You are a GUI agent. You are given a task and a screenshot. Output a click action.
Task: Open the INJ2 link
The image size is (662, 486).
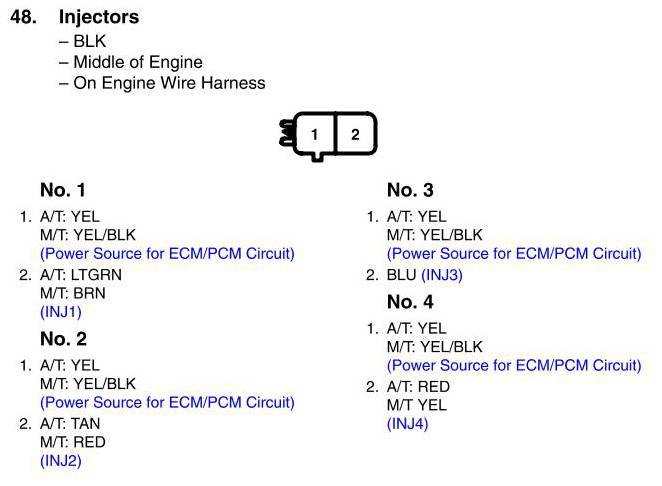60,461
